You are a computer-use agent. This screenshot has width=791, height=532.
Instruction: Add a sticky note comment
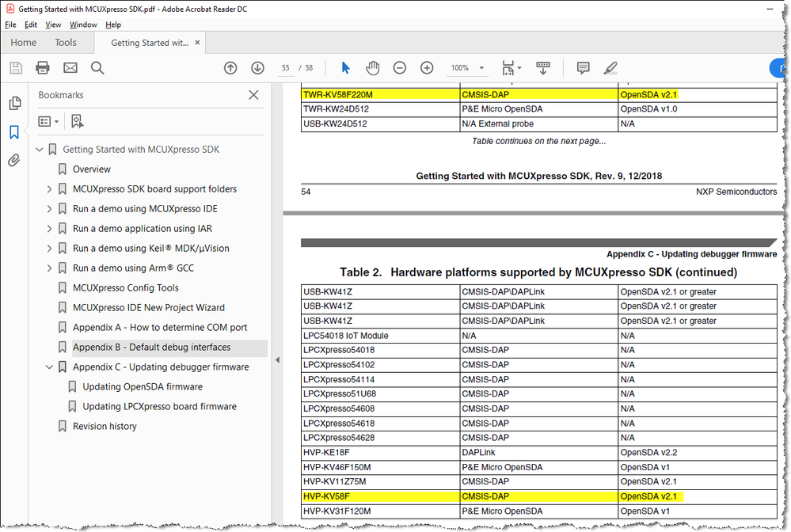pyautogui.click(x=583, y=68)
